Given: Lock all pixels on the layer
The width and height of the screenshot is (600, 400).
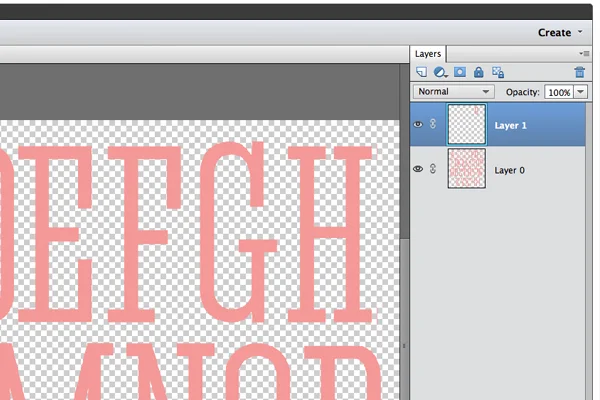Looking at the screenshot, I should point(478,72).
